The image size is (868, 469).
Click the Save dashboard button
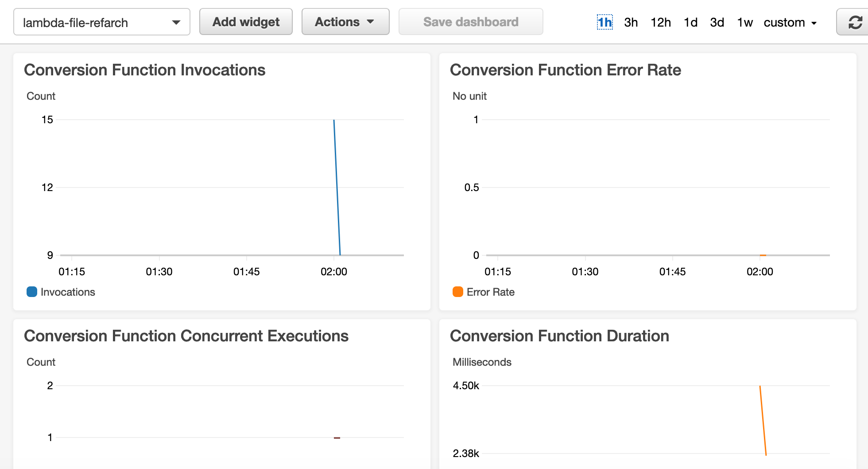click(471, 21)
